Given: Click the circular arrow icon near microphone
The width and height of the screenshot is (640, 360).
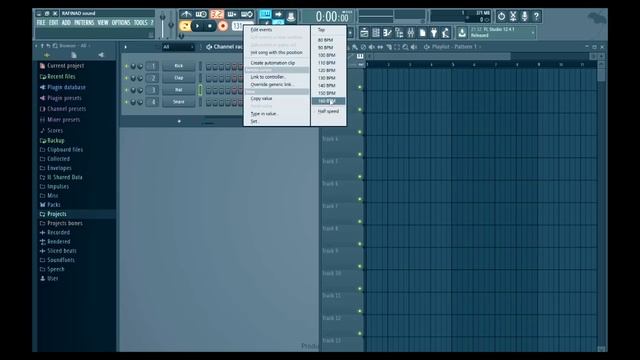Looking at the screenshot, I should tap(501, 16).
